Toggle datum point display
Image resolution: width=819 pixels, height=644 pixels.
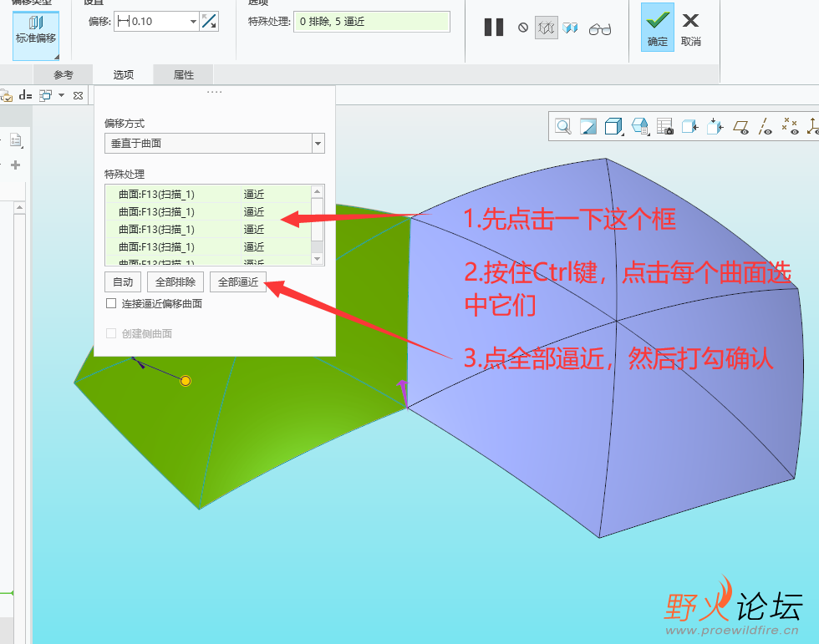(x=791, y=126)
